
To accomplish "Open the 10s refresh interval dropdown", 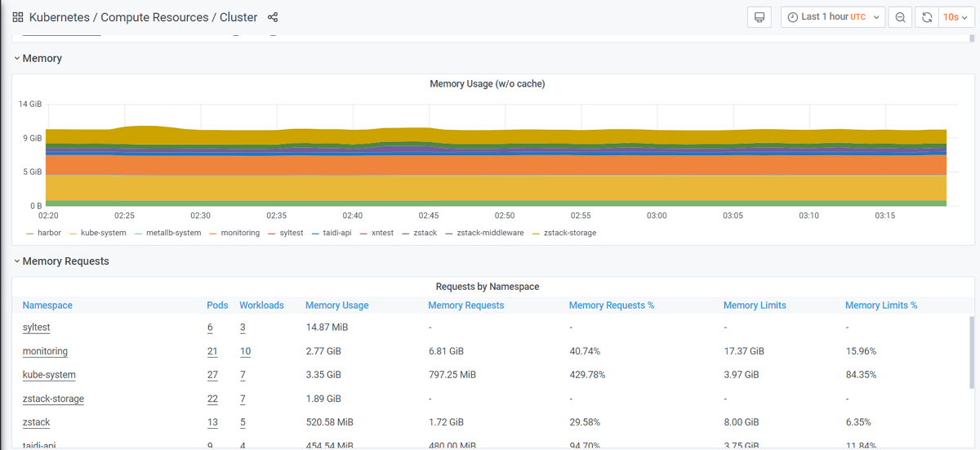I will click(x=955, y=17).
